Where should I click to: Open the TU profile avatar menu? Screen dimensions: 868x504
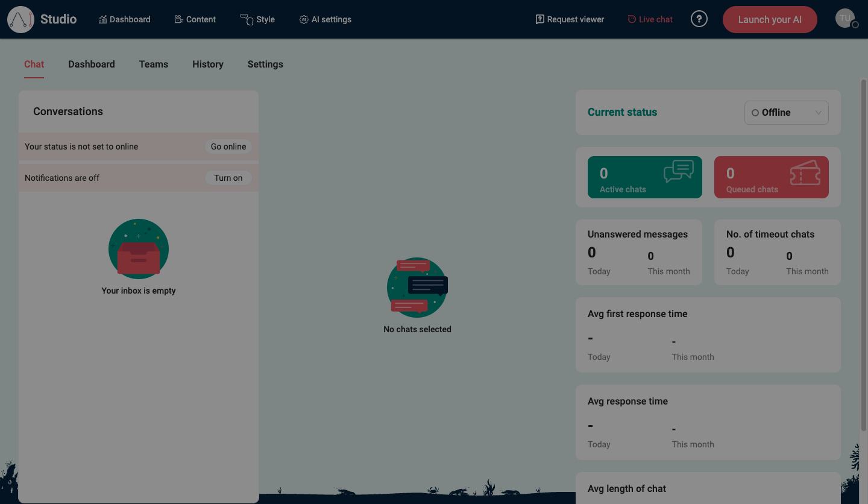tap(845, 17)
